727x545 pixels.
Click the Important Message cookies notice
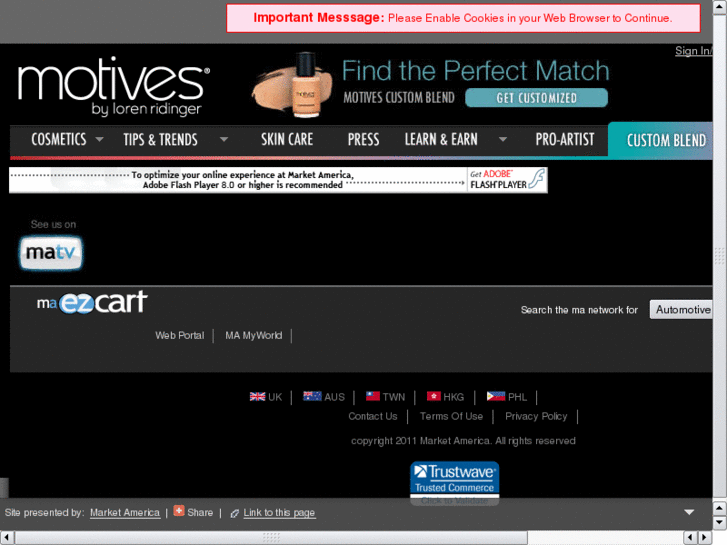[x=463, y=18]
